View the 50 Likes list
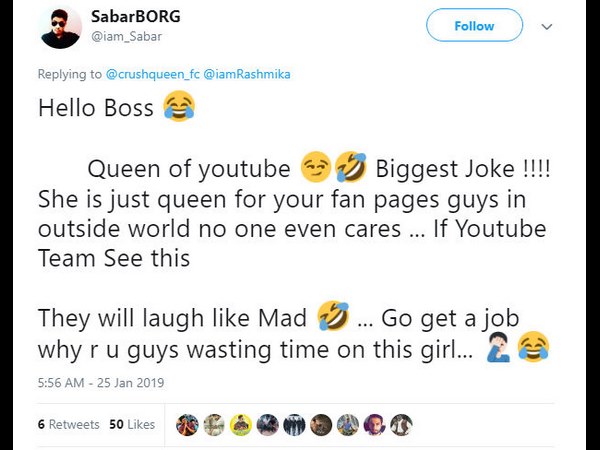600x450 pixels. pos(131,424)
